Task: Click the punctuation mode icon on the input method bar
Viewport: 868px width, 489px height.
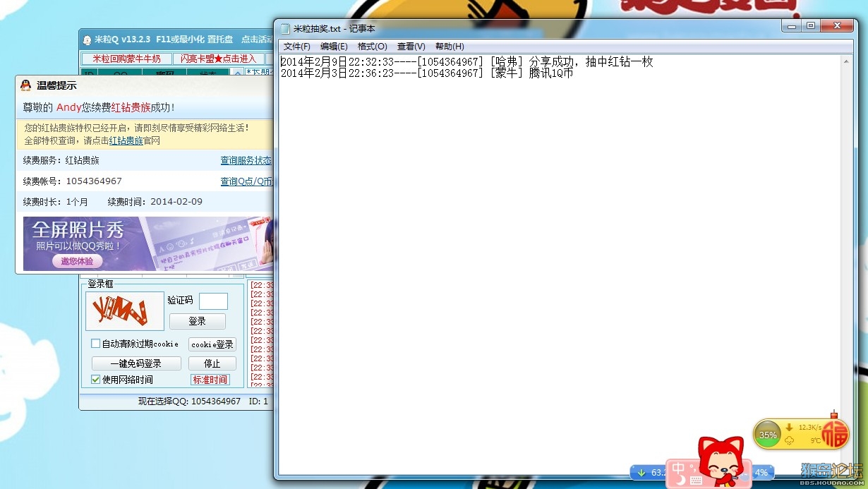Action: click(x=693, y=467)
